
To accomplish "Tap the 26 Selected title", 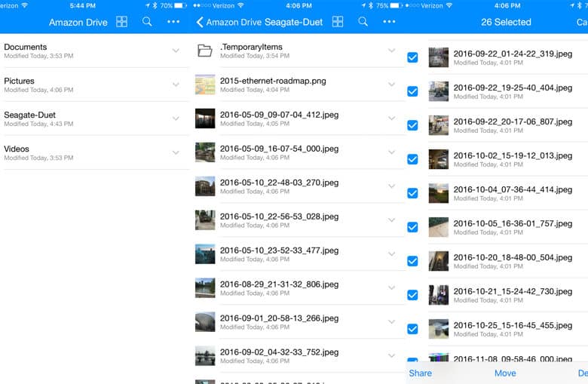I will (506, 22).
